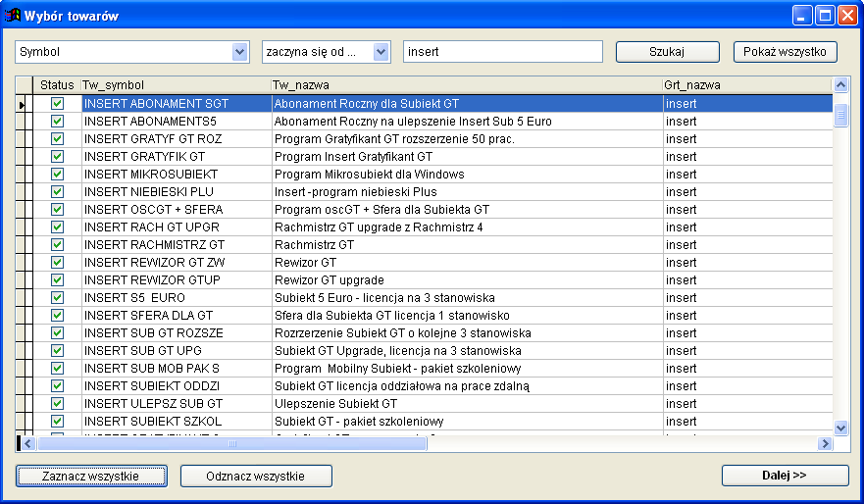This screenshot has height=504, width=864.
Task: Click the Dalej >> button
Action: [785, 476]
